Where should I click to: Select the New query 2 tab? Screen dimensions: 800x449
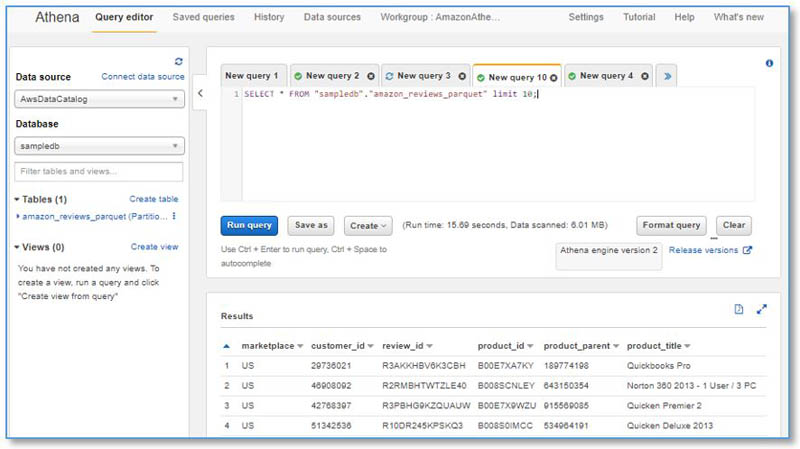click(x=332, y=76)
